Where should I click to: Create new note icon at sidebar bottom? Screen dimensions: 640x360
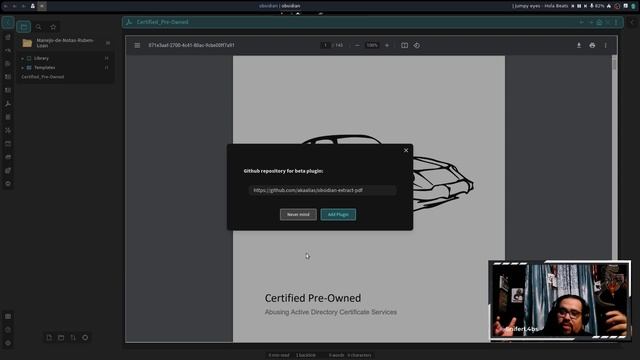tap(49, 338)
